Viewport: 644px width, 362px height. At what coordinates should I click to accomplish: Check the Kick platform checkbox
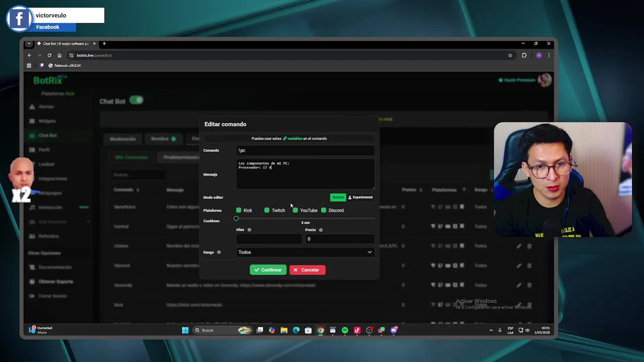pyautogui.click(x=238, y=210)
